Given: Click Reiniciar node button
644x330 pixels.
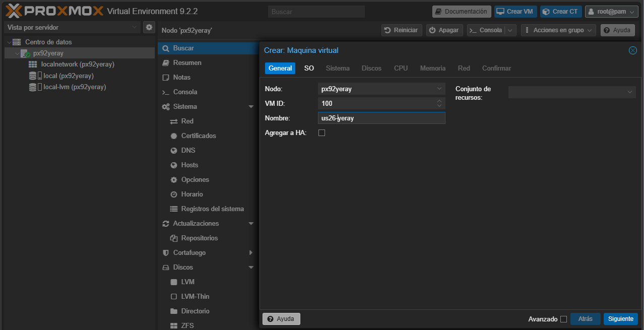Looking at the screenshot, I should pyautogui.click(x=401, y=30).
